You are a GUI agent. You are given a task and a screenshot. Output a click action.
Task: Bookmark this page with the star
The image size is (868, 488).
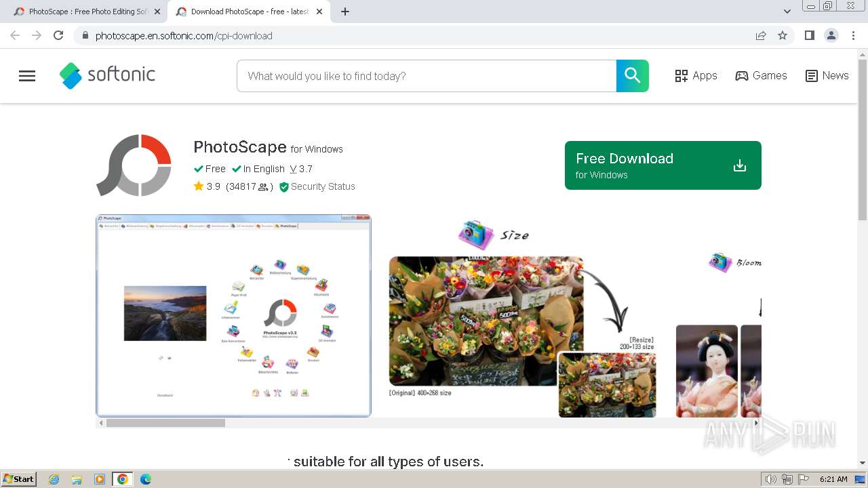click(x=783, y=35)
